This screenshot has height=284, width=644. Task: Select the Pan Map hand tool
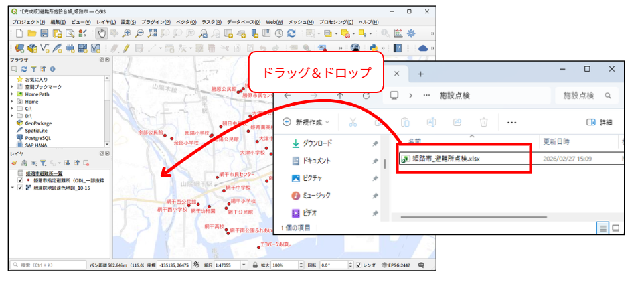102,33
